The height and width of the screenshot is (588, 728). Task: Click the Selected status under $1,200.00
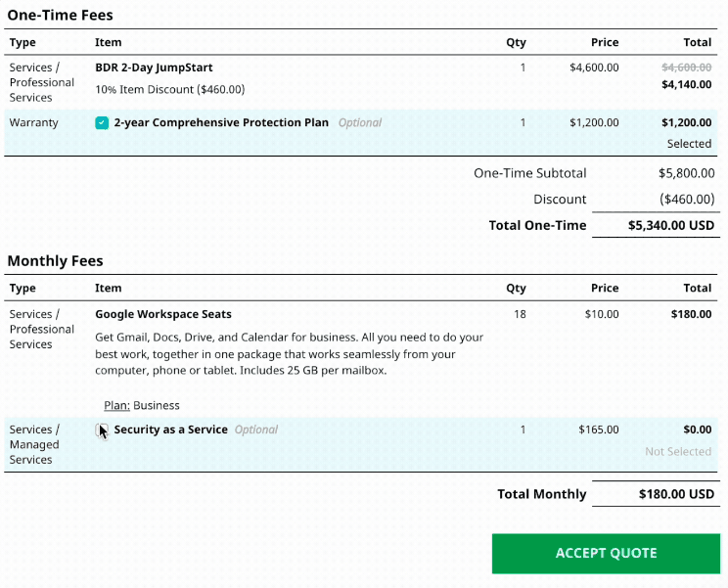pos(689,144)
